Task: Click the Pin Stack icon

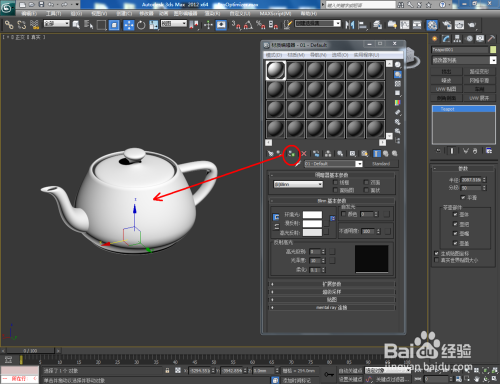Action: [x=438, y=151]
